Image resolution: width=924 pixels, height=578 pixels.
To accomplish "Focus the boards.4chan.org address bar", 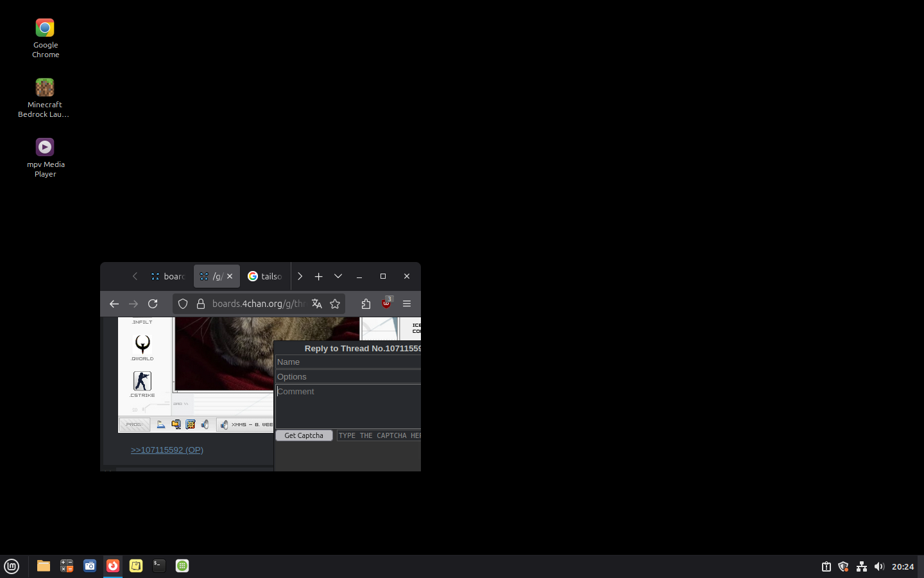I will coord(258,304).
